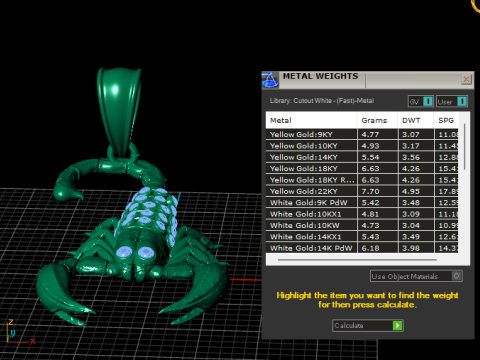Click the metal list horizontal scrollbar
The width and height of the screenshot is (480, 360).
357,259
